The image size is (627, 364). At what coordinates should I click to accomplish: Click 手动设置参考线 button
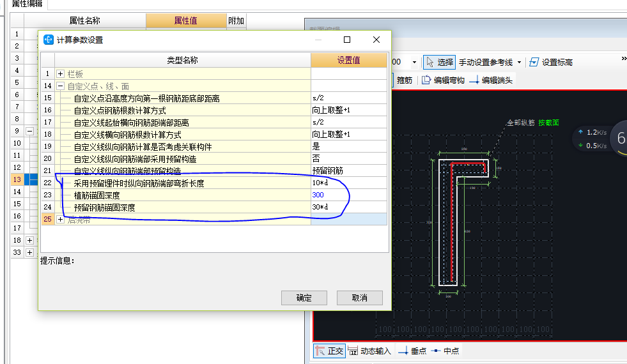[x=486, y=63]
